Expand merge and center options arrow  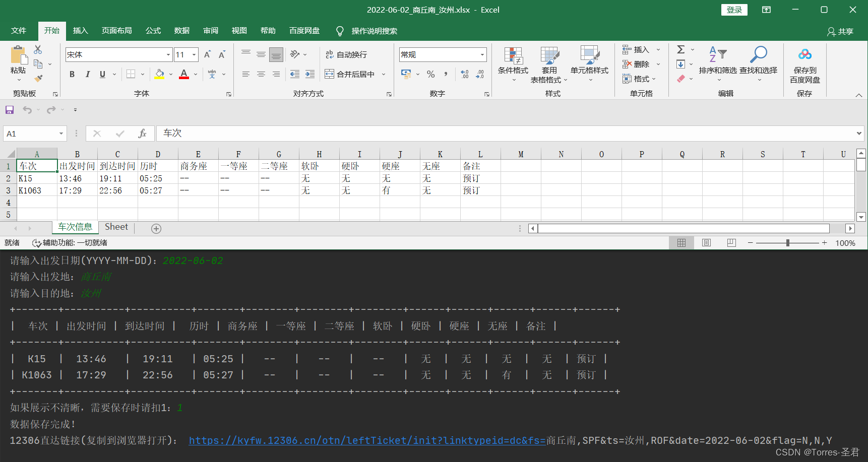(384, 74)
